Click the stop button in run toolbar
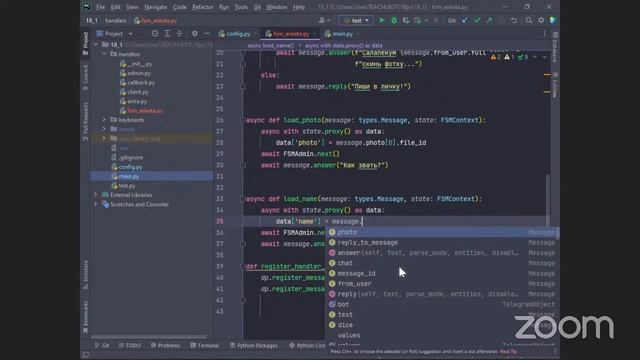 pos(436,20)
